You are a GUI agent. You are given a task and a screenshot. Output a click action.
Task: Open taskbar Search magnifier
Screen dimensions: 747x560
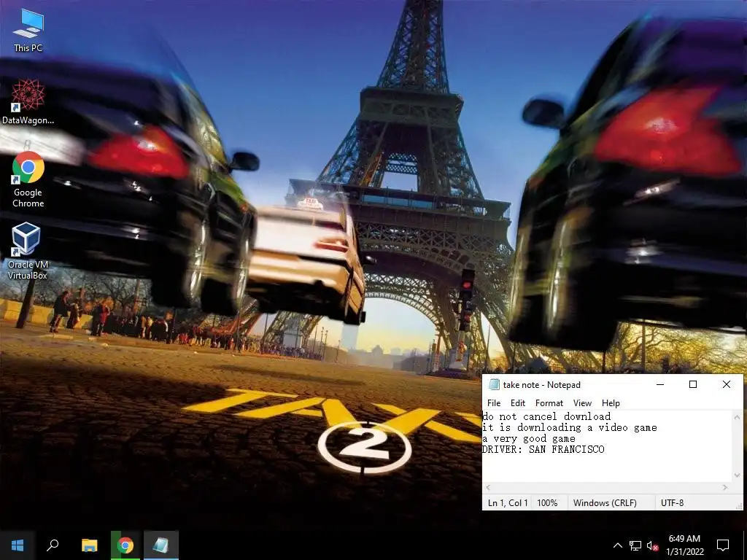click(53, 545)
